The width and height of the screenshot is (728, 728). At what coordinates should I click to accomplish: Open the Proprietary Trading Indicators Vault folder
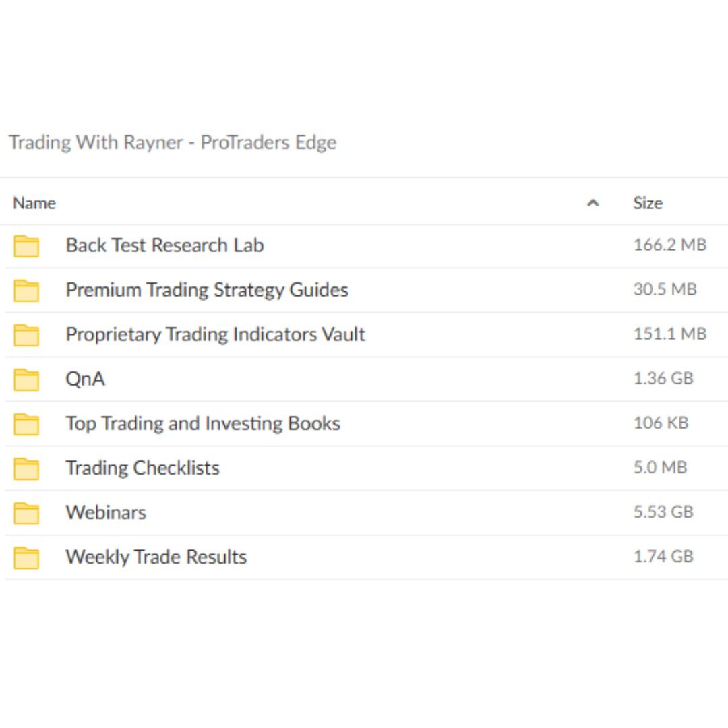click(x=216, y=334)
